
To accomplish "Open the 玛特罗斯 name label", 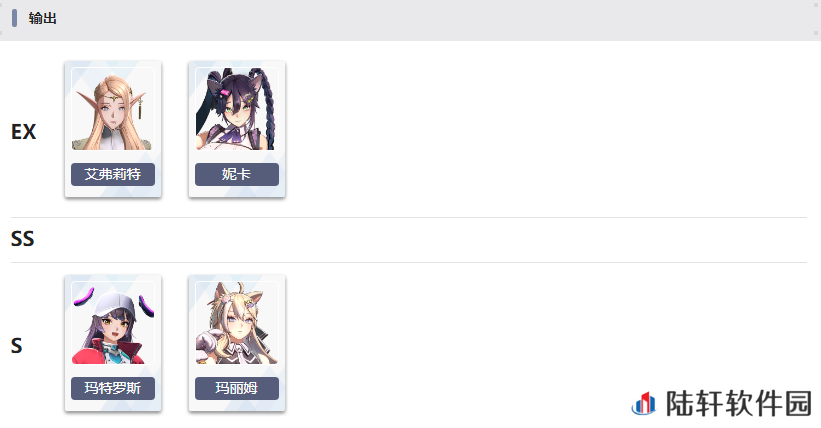I will pyautogui.click(x=113, y=388).
